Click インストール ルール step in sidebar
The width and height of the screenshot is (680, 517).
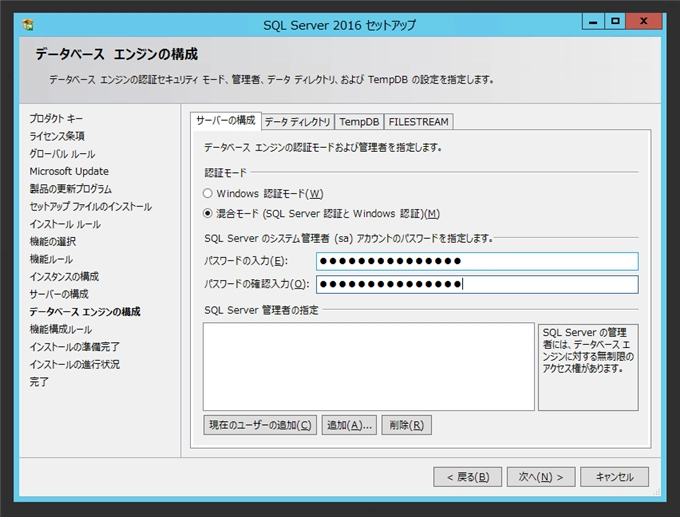(x=65, y=224)
